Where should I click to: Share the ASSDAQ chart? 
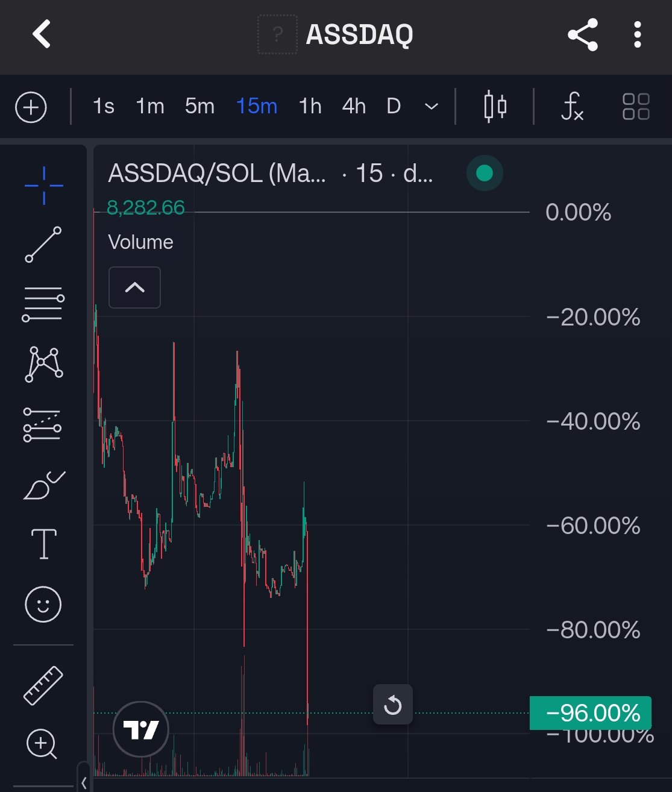583,34
